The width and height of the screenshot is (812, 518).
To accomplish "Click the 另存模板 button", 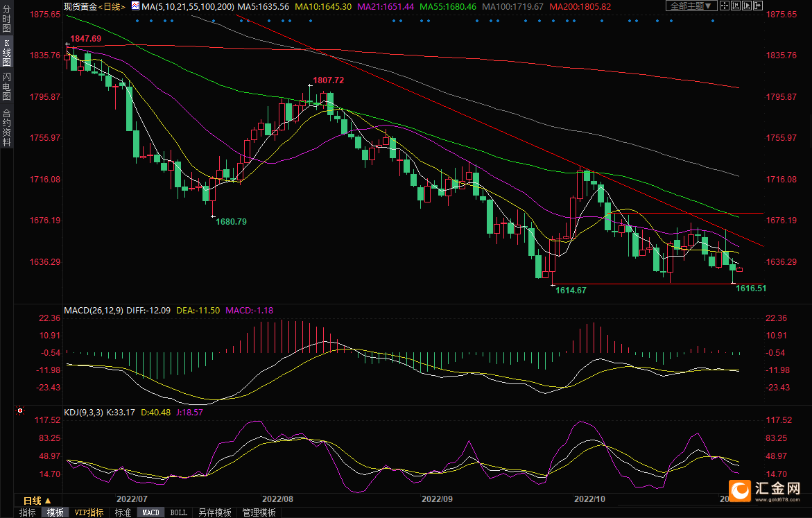I will click(x=214, y=512).
